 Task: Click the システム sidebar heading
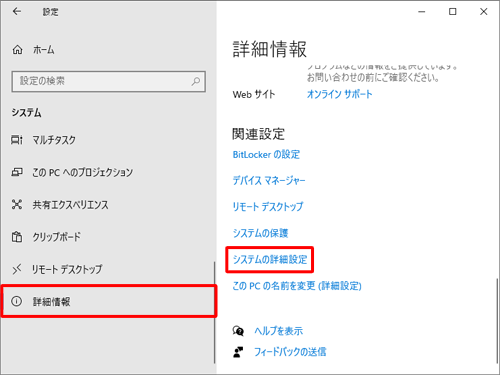coord(26,113)
